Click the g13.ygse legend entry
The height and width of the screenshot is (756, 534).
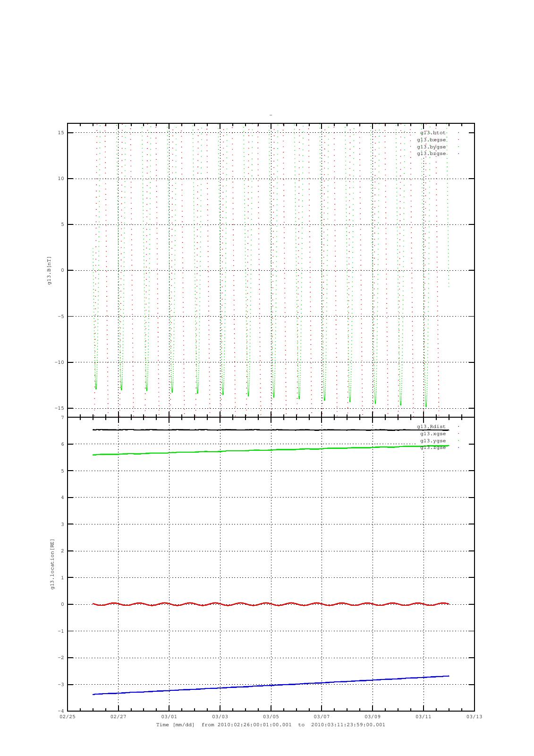pyautogui.click(x=432, y=440)
